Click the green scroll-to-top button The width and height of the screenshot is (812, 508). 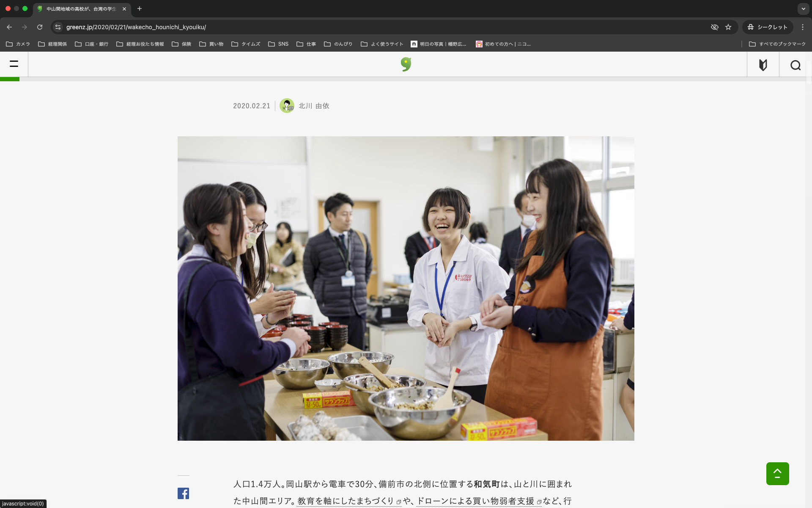point(777,473)
